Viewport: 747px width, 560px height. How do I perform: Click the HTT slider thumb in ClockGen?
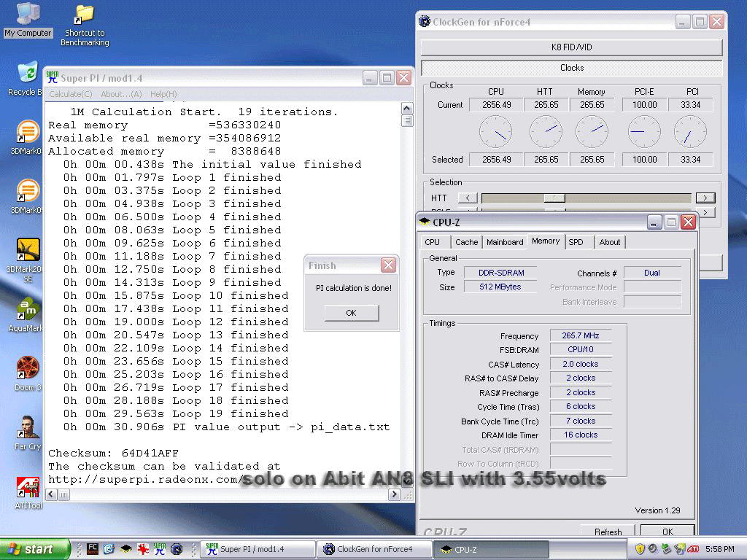click(x=554, y=198)
